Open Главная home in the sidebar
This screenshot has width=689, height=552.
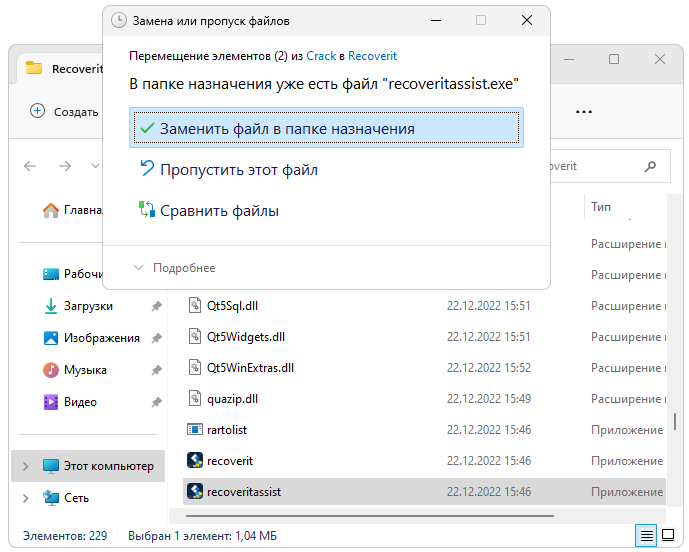tap(73, 210)
